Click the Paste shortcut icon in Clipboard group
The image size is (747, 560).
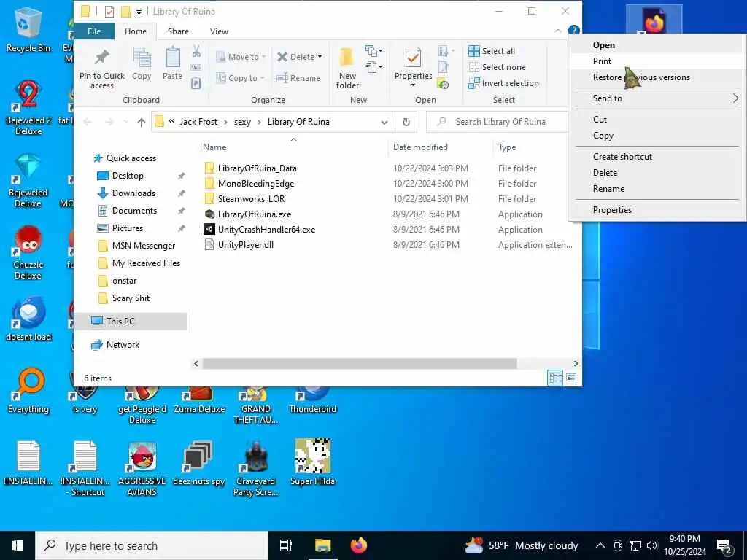coord(196,84)
